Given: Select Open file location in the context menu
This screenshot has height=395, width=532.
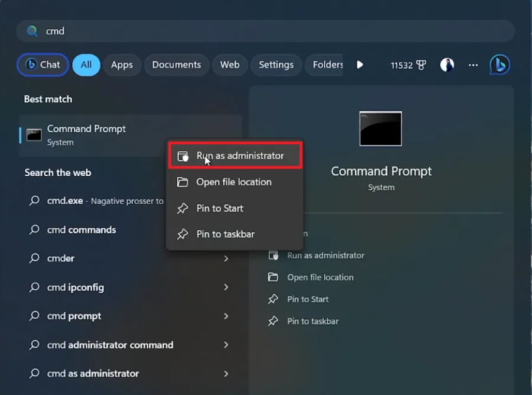Looking at the screenshot, I should [x=235, y=182].
